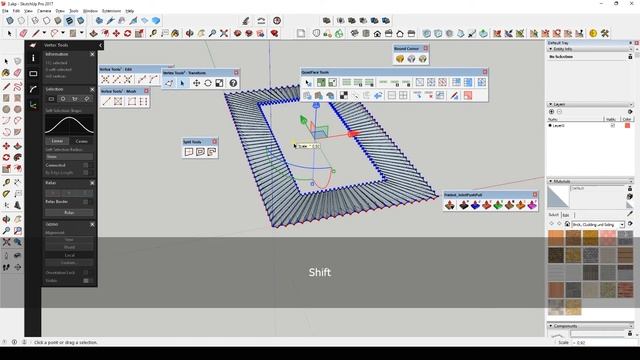Collapse the Layers panel

551,104
